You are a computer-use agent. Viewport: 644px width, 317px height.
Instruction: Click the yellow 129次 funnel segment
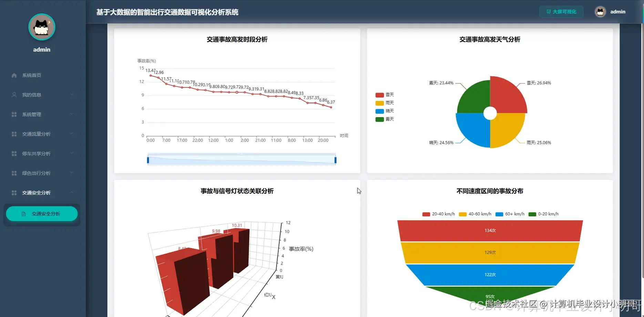tap(490, 253)
